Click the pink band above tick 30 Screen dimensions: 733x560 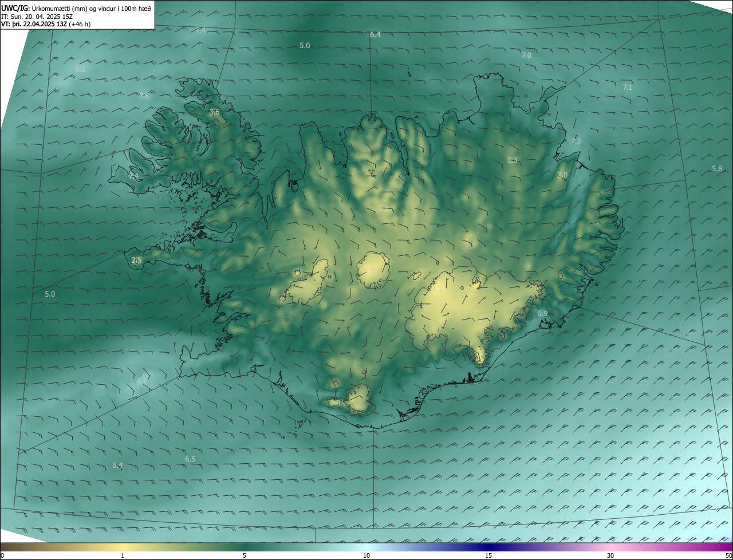(610, 547)
